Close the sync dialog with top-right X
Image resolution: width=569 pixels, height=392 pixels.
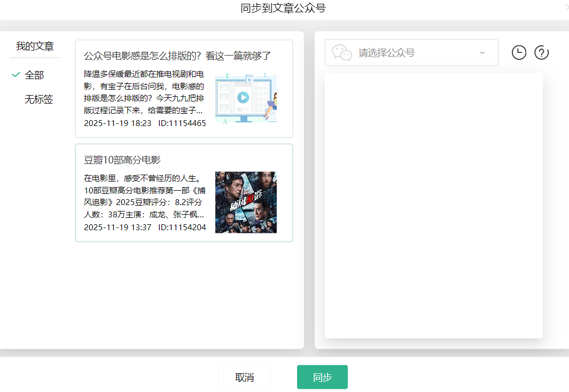click(x=566, y=7)
